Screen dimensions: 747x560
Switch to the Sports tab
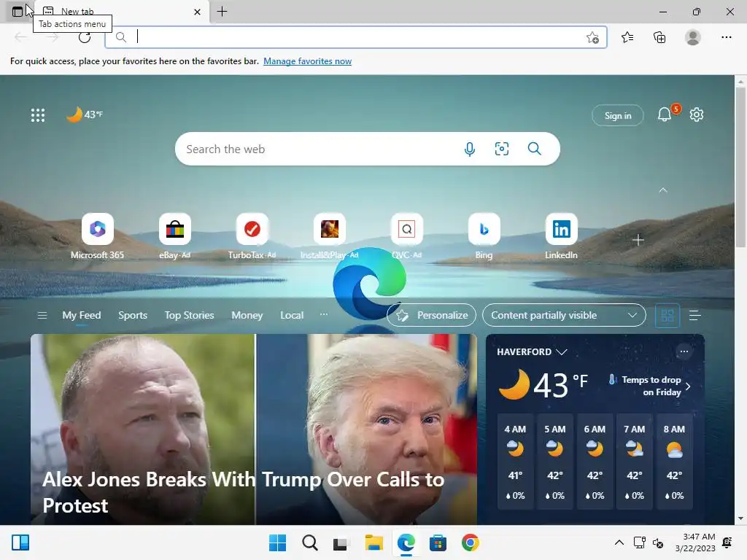[133, 315]
